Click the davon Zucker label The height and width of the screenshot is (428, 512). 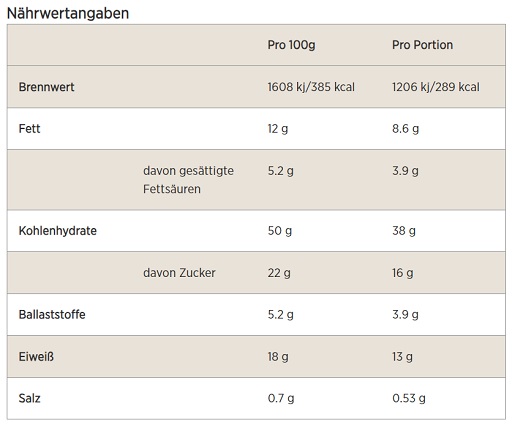click(x=179, y=273)
